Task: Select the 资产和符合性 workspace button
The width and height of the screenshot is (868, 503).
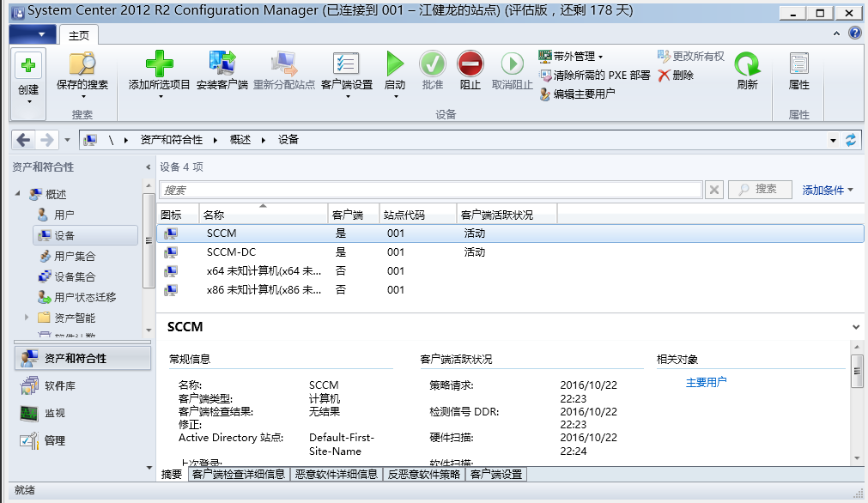Action: click(82, 358)
